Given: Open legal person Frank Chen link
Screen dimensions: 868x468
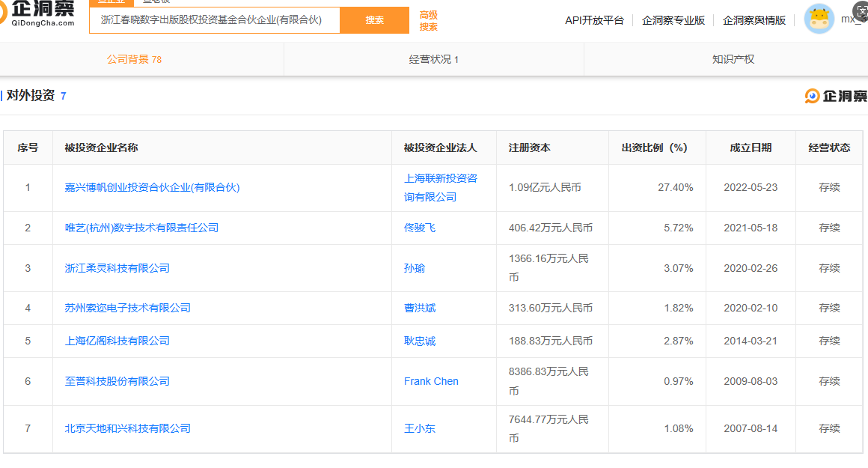Looking at the screenshot, I should point(431,381).
